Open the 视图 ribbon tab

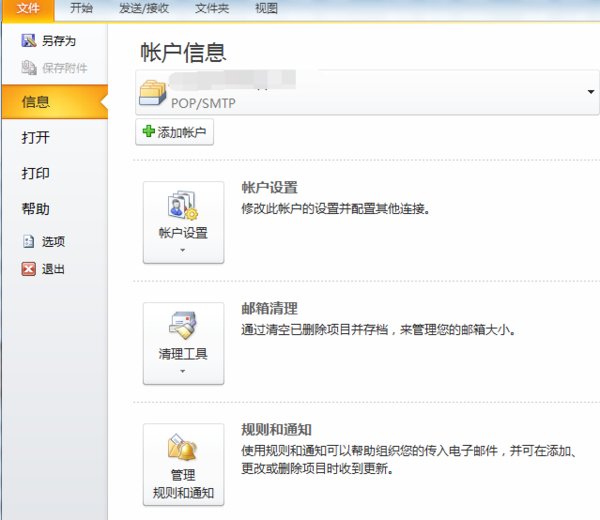[266, 8]
